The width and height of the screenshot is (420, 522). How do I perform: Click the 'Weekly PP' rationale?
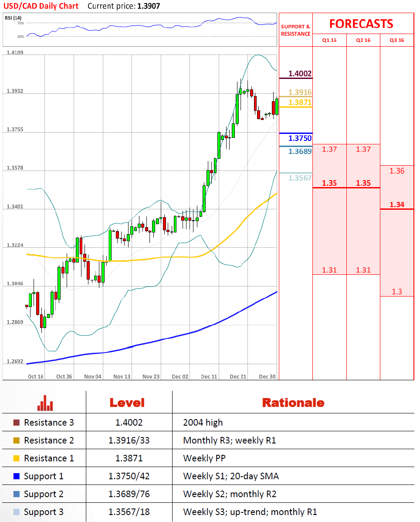pyautogui.click(x=204, y=458)
